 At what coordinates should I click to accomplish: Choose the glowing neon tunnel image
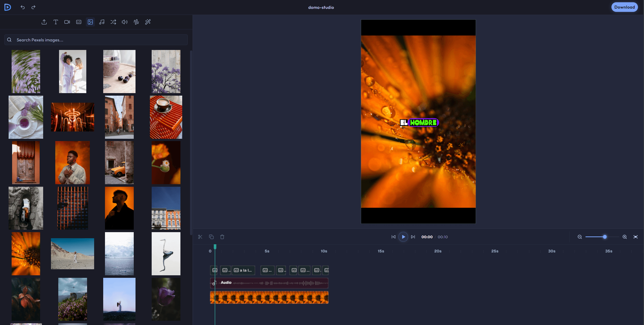tap(73, 117)
